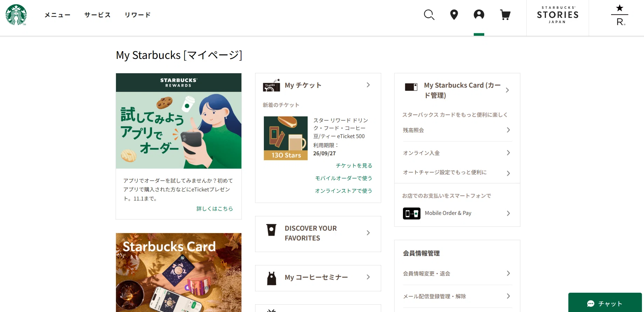Open the search magnifier icon
The height and width of the screenshot is (312, 644).
click(429, 15)
